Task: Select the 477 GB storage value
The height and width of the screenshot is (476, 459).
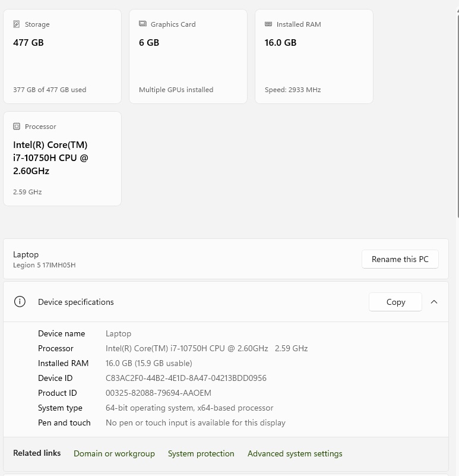Action: click(29, 43)
